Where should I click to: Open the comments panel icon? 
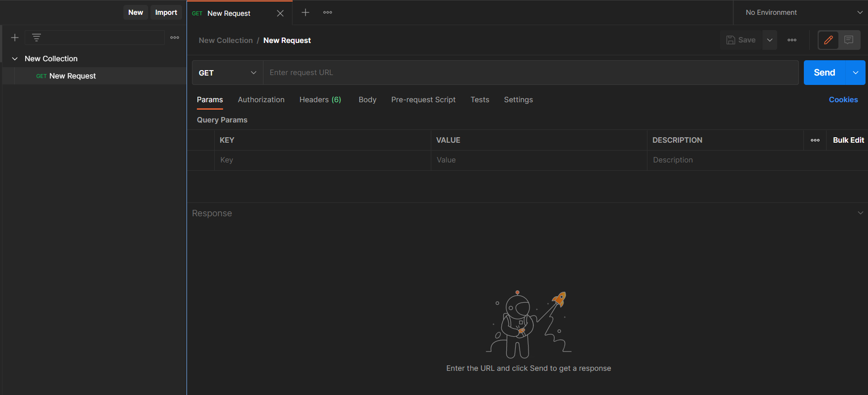849,40
